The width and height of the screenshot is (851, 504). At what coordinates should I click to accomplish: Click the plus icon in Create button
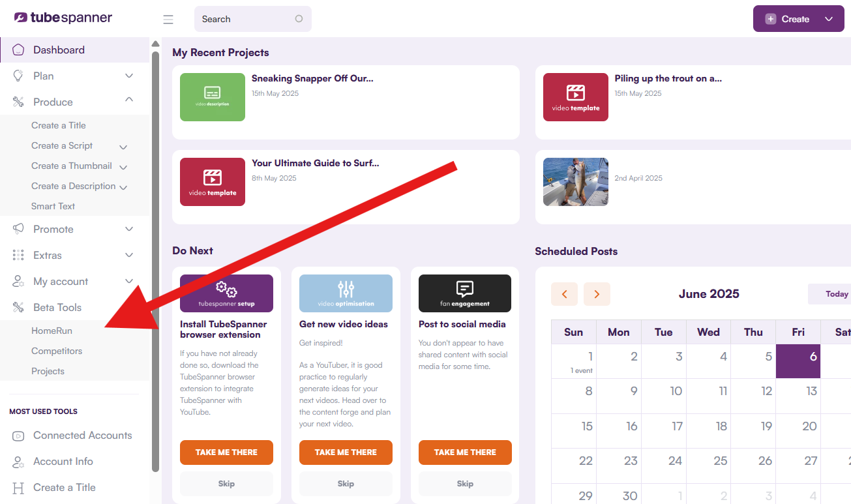pyautogui.click(x=771, y=19)
